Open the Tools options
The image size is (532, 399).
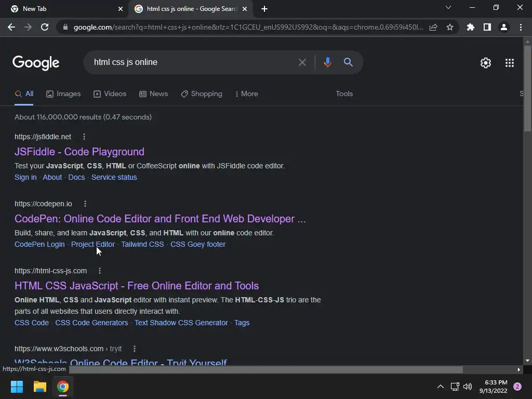point(344,94)
